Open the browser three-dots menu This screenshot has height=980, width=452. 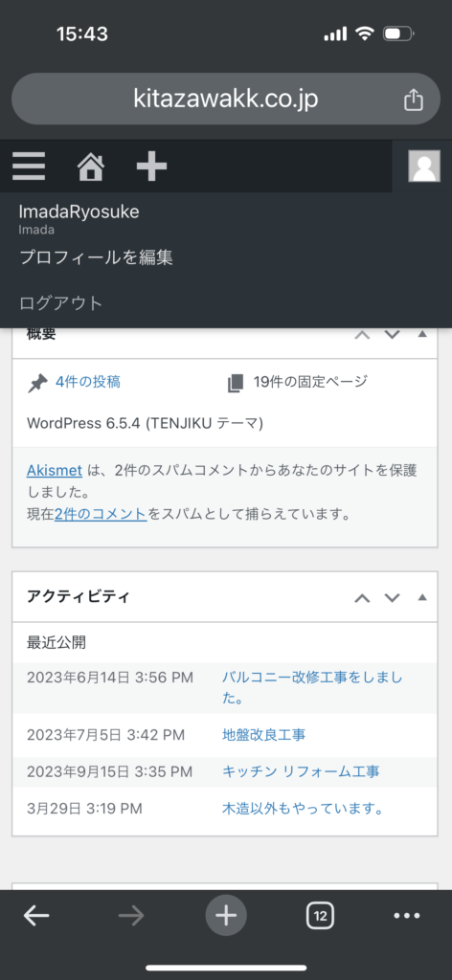pyautogui.click(x=407, y=916)
